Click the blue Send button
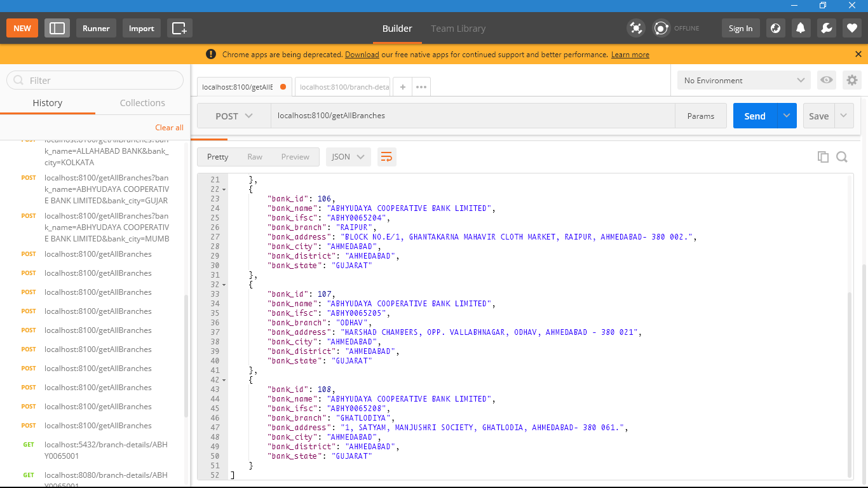868x488 pixels. pyautogui.click(x=755, y=116)
